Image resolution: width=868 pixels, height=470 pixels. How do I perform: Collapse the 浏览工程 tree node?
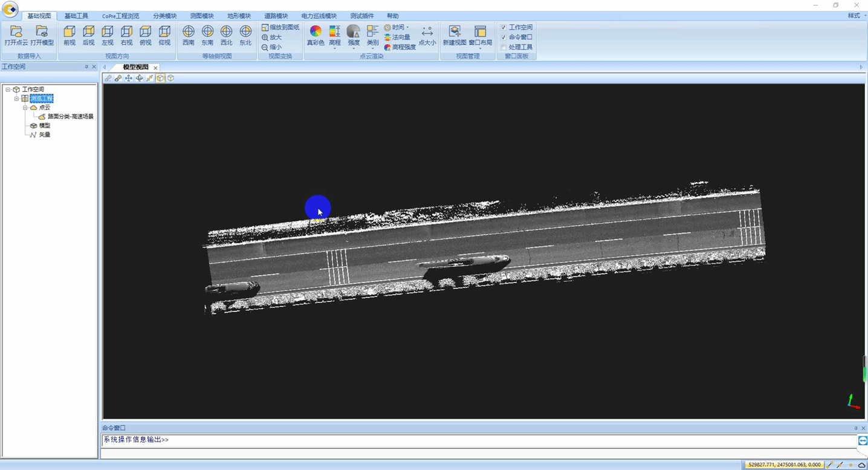point(17,99)
